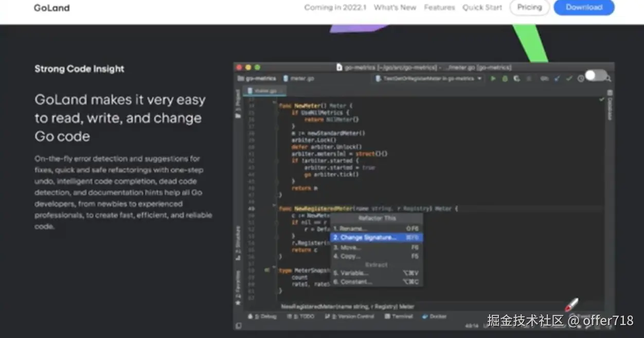This screenshot has height=338, width=644.
Task: Click the 'go arbiter.tick()' code line
Action: pyautogui.click(x=332, y=174)
